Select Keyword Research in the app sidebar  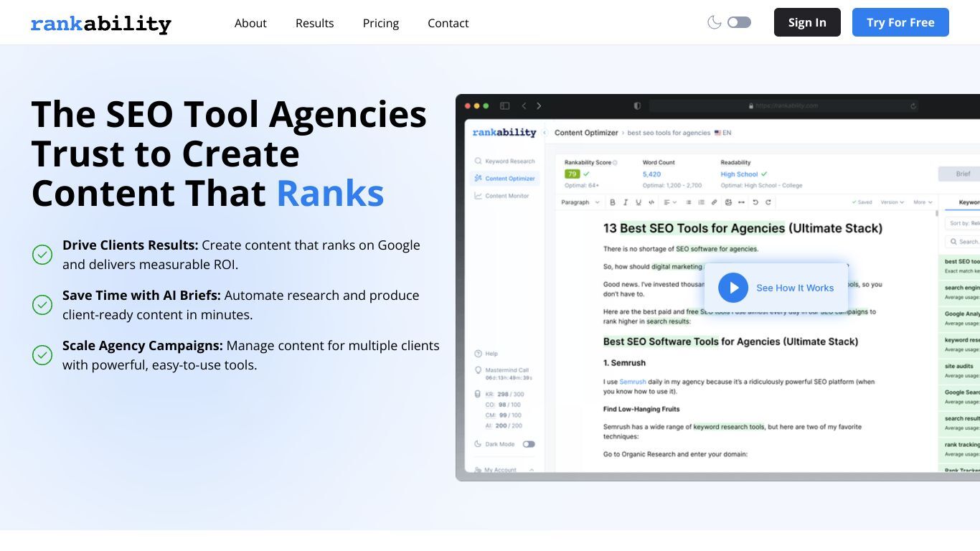click(504, 161)
